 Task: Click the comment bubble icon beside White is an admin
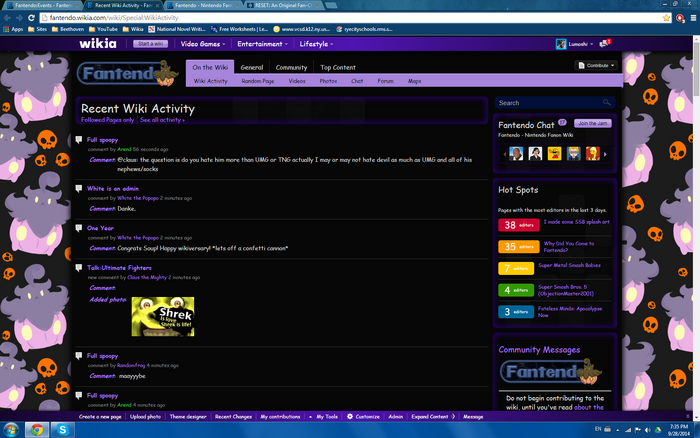pos(79,188)
